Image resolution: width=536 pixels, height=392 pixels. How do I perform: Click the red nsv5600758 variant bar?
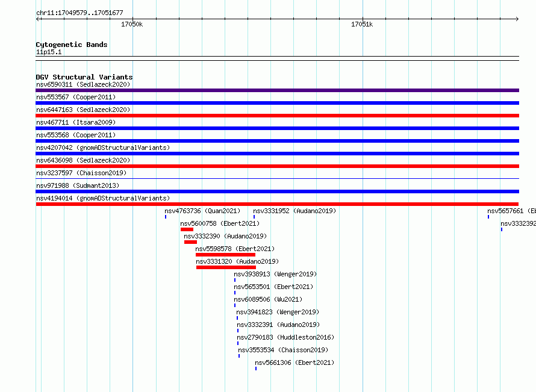(x=187, y=229)
